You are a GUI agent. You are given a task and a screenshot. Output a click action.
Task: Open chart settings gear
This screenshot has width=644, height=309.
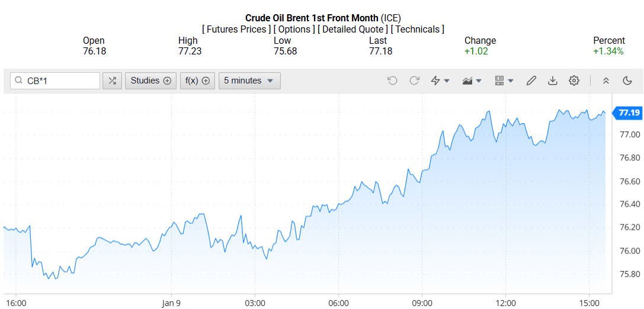(574, 81)
